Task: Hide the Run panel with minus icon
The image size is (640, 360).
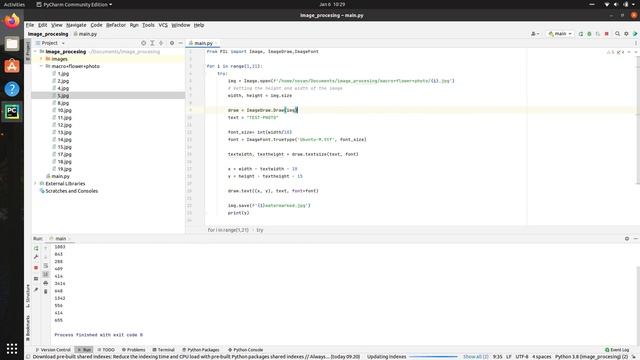Action: pos(636,238)
